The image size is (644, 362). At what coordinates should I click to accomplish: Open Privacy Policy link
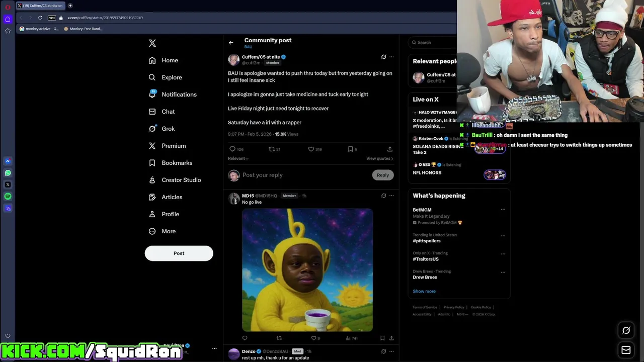[454, 307]
